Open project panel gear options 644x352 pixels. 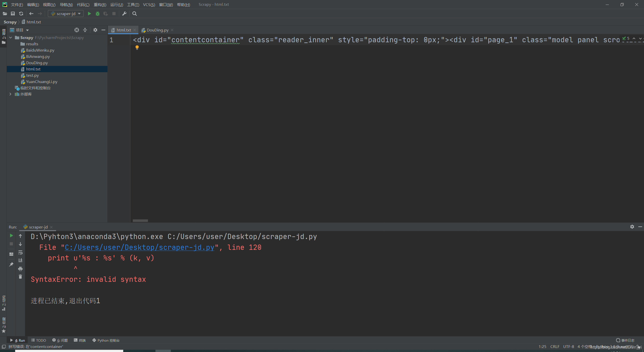[95, 30]
